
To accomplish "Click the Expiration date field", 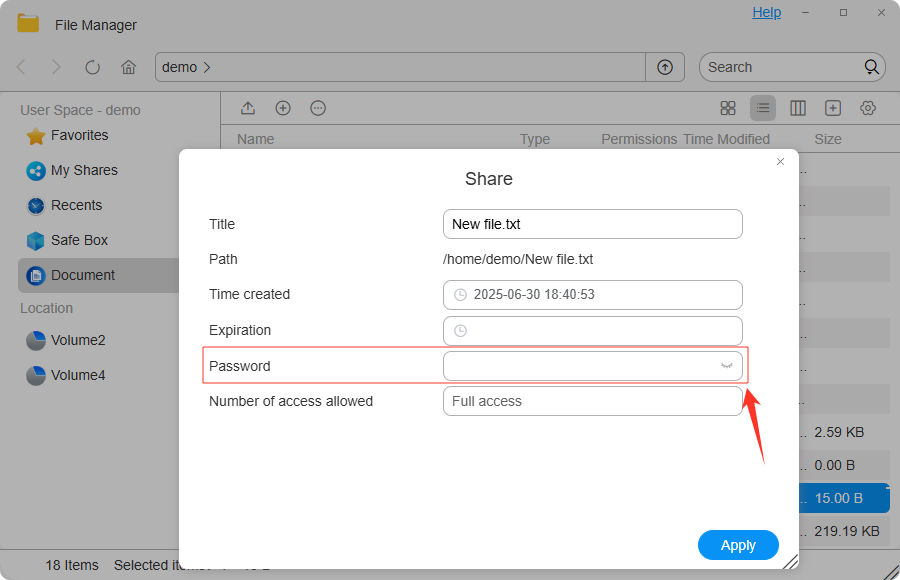I will point(592,331).
